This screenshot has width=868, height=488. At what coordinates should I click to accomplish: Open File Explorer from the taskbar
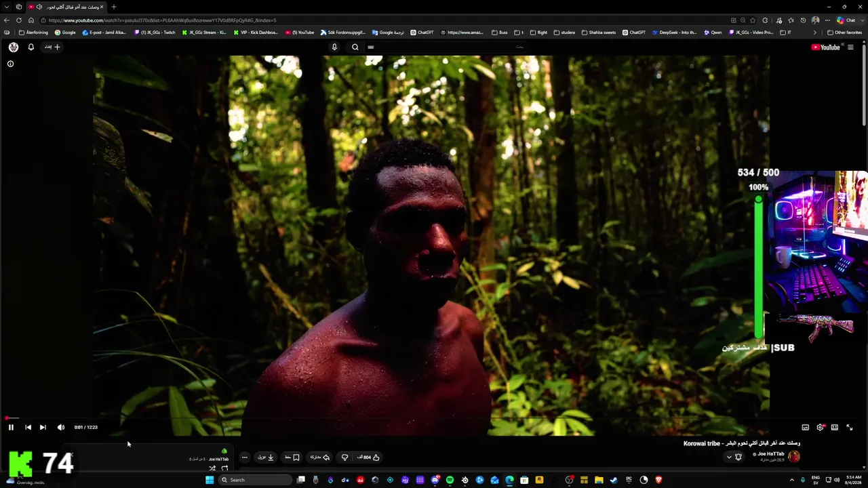pyautogui.click(x=599, y=480)
